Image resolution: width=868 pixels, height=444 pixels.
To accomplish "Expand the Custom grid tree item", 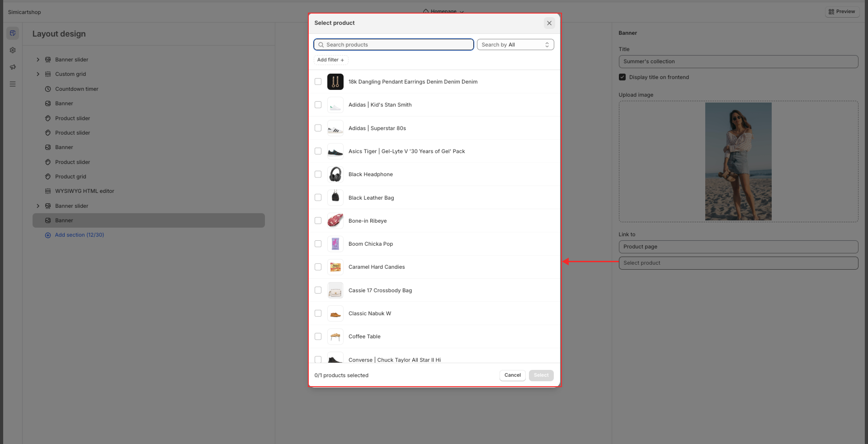I will point(38,74).
